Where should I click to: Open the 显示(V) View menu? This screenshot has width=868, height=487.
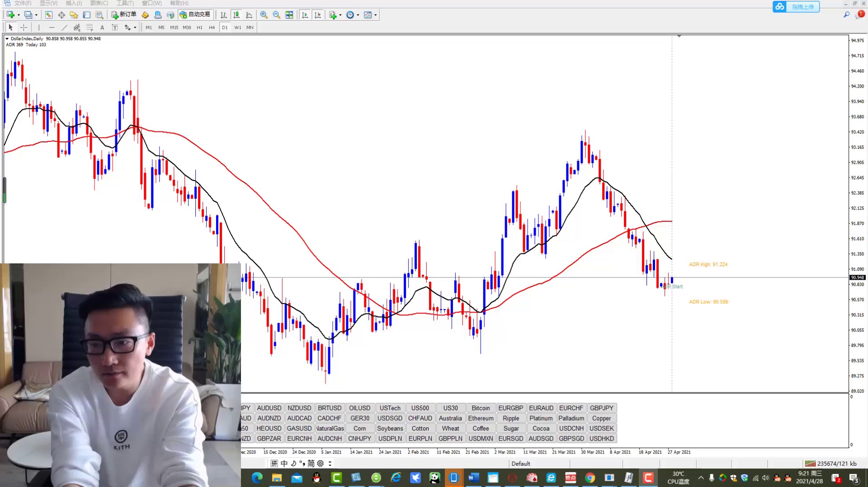pyautogui.click(x=49, y=3)
